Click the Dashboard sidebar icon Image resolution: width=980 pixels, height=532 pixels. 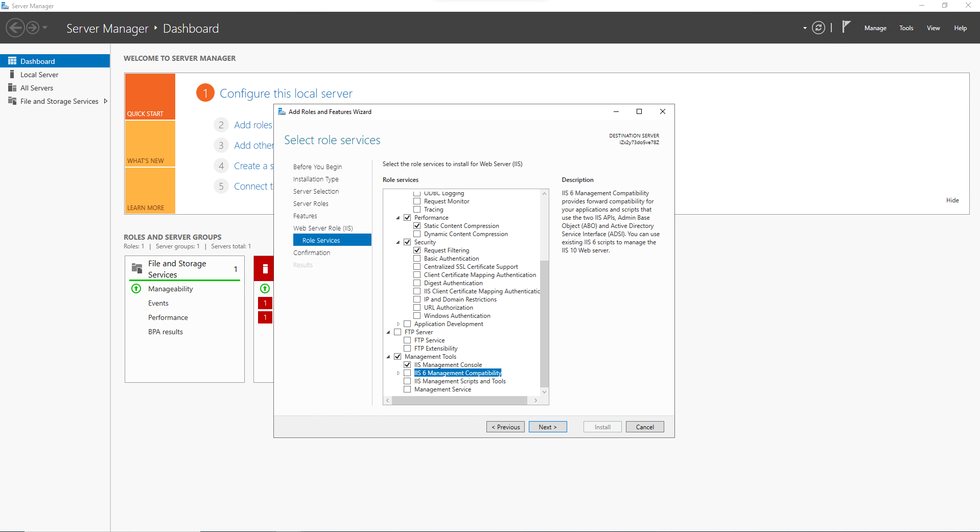coord(12,61)
